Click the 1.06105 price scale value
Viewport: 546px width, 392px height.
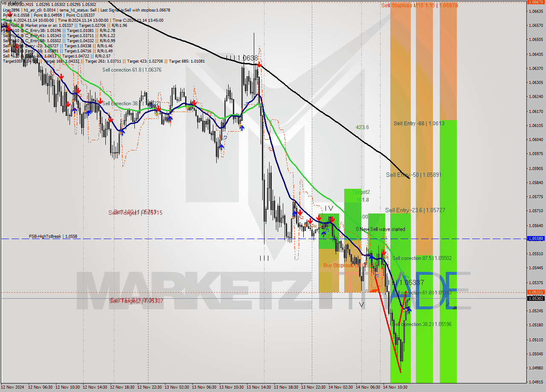tap(536, 125)
